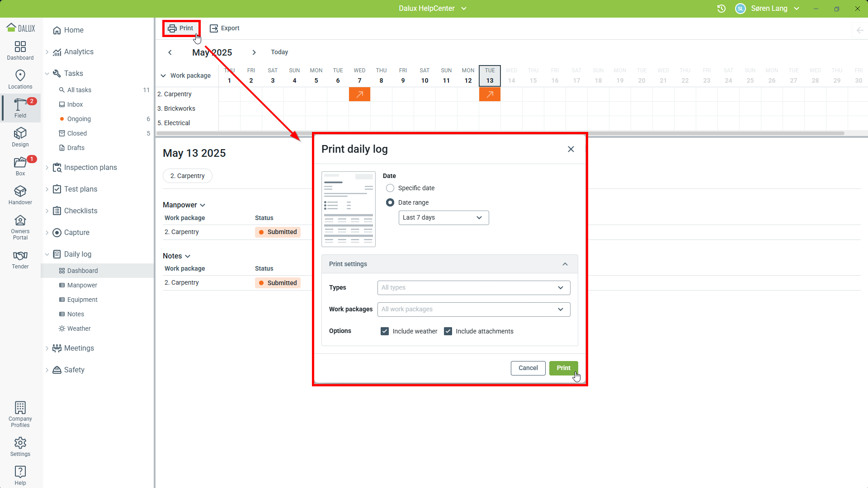Click the history clock icon in title bar
This screenshot has width=868, height=488.
[722, 9]
